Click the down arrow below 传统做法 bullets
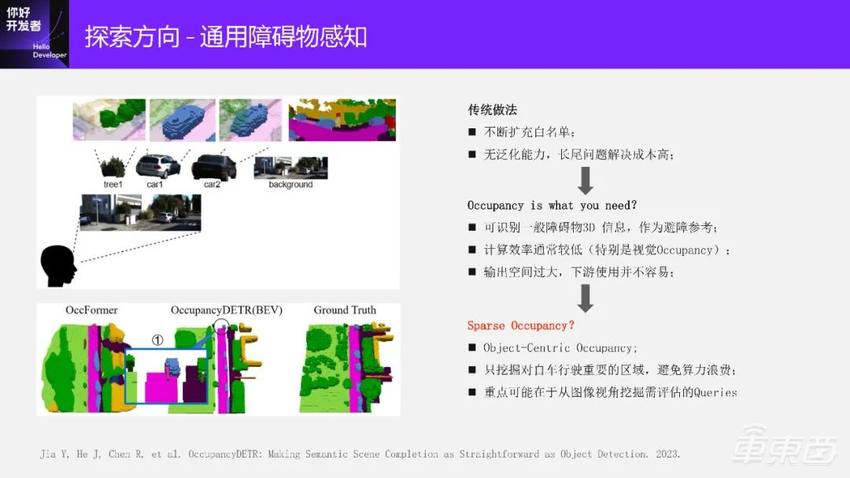The height and width of the screenshot is (478, 850). coord(586,181)
